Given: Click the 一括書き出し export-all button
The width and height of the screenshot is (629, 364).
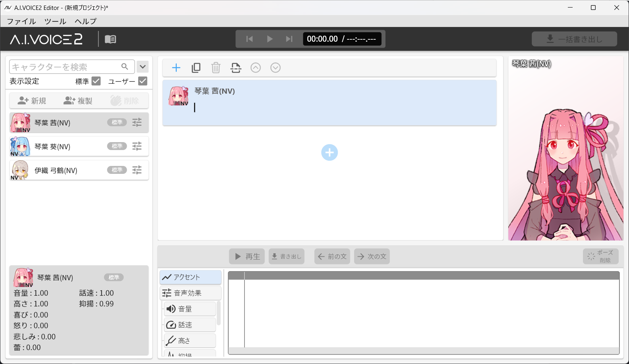Looking at the screenshot, I should pos(574,39).
